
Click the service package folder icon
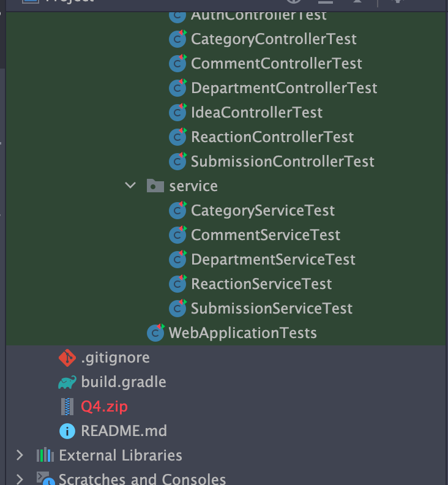point(155,186)
